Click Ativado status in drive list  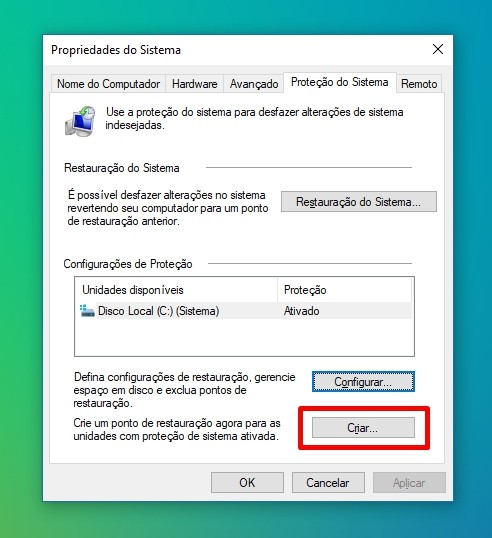pyautogui.click(x=301, y=311)
